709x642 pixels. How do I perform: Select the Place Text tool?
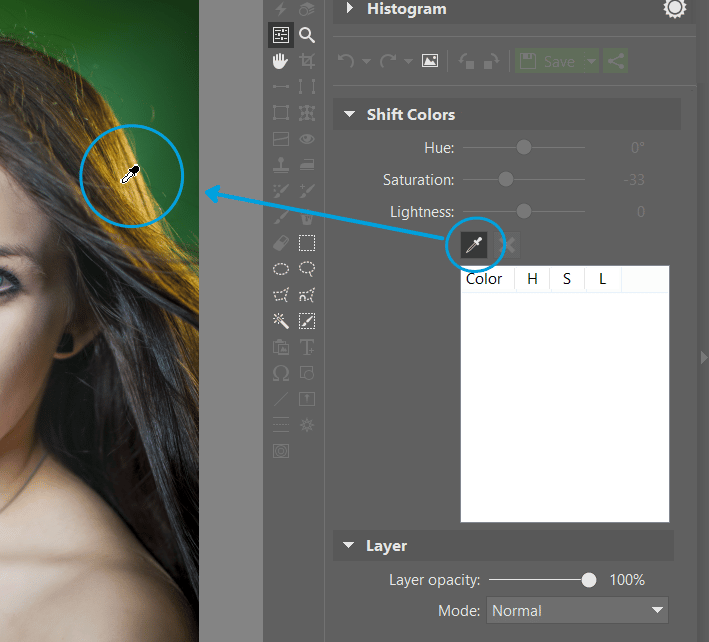point(307,347)
